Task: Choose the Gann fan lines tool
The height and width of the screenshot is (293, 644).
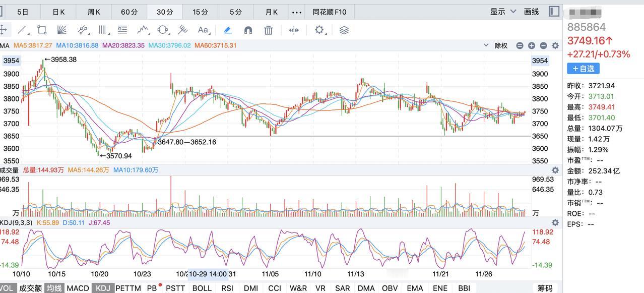Action: pos(62,30)
